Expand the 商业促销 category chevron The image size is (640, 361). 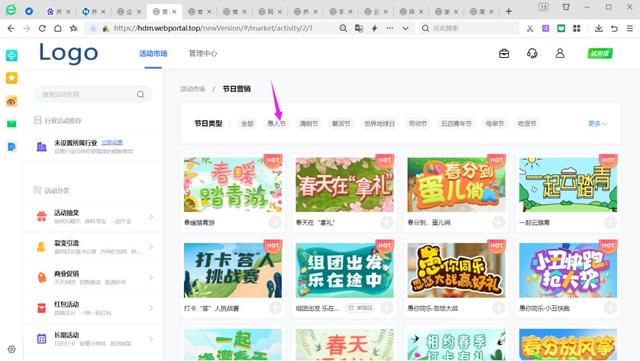[x=151, y=277]
